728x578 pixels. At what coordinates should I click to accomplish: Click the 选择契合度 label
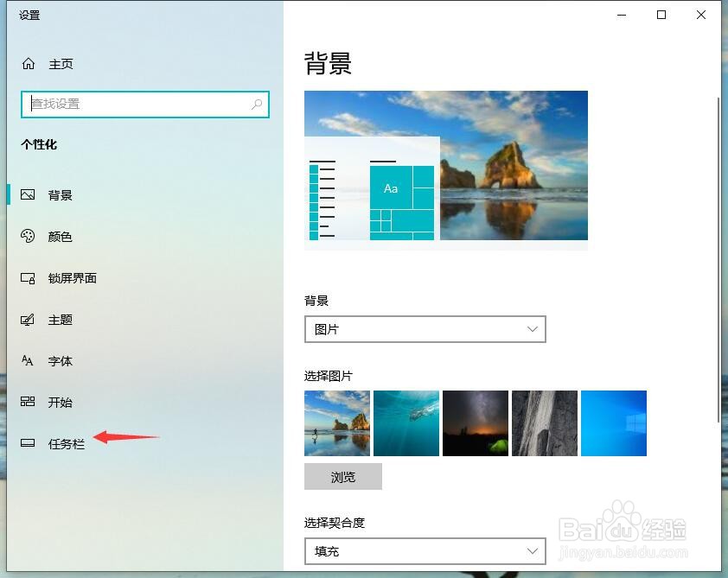click(335, 523)
